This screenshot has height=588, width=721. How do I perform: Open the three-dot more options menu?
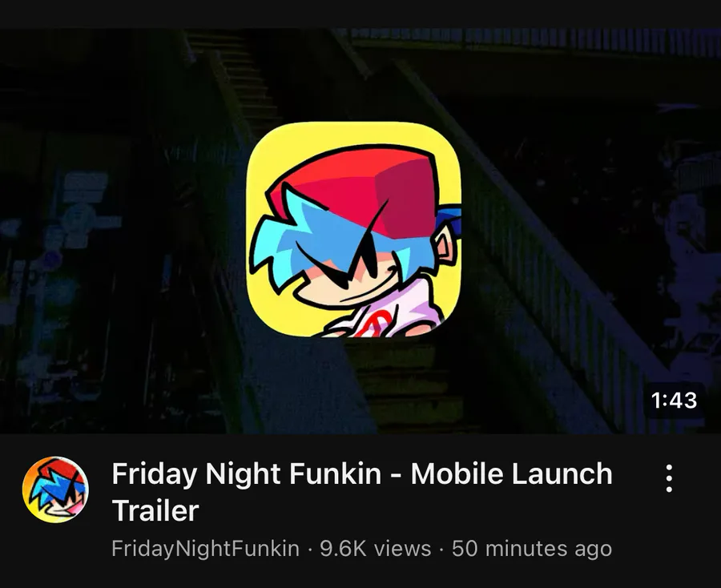(669, 478)
